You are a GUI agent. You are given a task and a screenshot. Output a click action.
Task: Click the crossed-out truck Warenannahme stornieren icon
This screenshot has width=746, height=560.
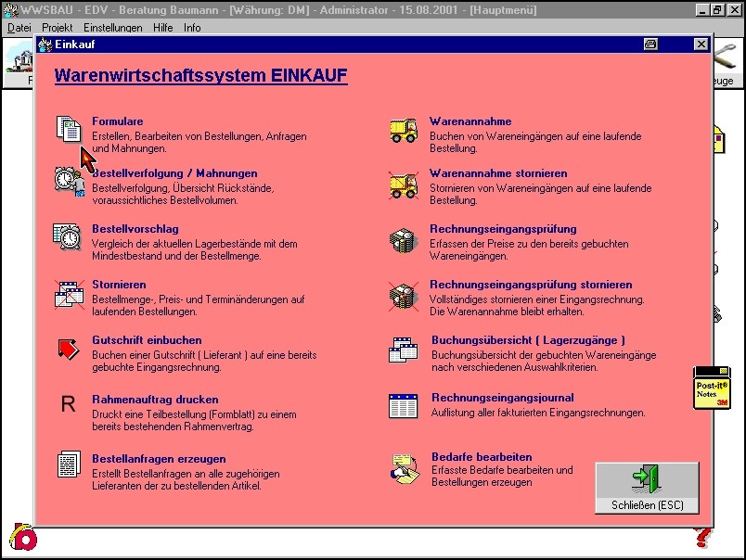coord(404,185)
